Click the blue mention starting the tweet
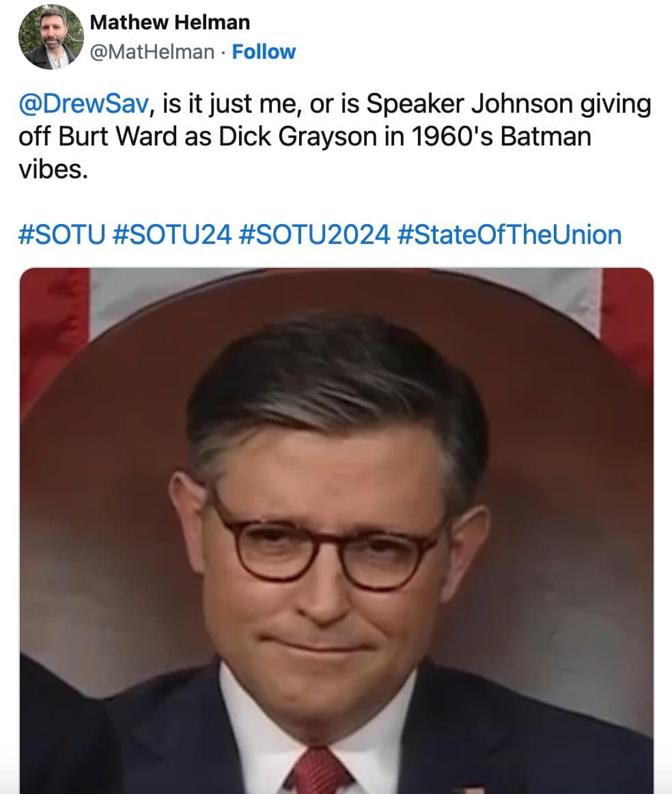 coord(84,104)
